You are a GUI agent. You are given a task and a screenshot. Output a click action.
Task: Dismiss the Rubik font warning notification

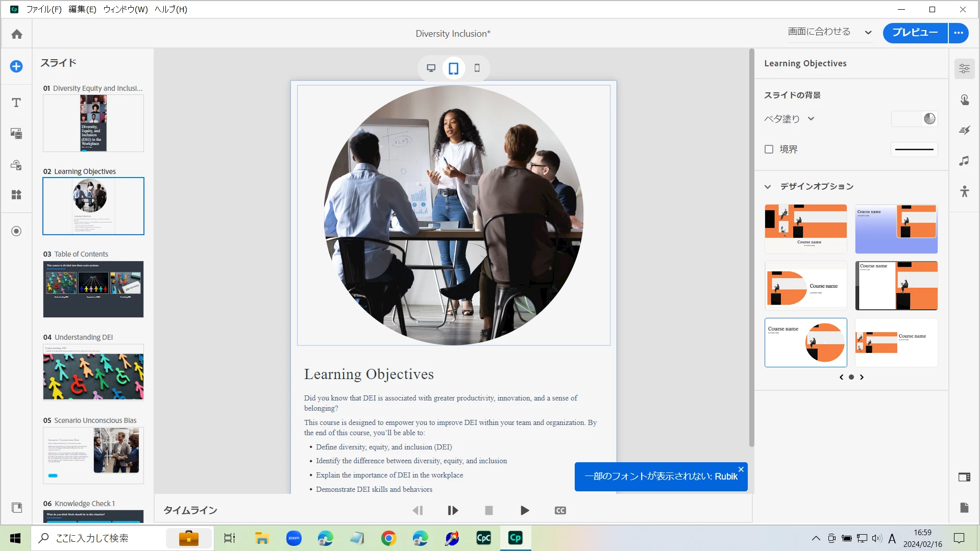pos(741,469)
